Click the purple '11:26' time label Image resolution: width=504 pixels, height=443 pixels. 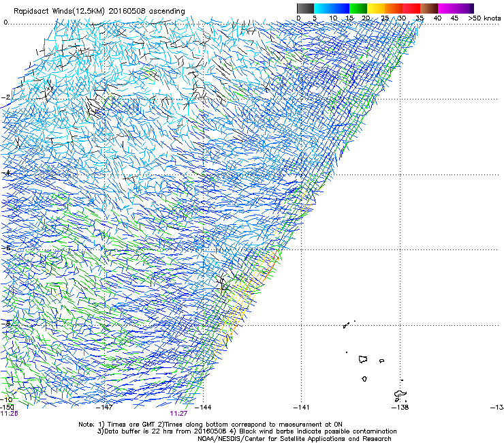[9, 414]
